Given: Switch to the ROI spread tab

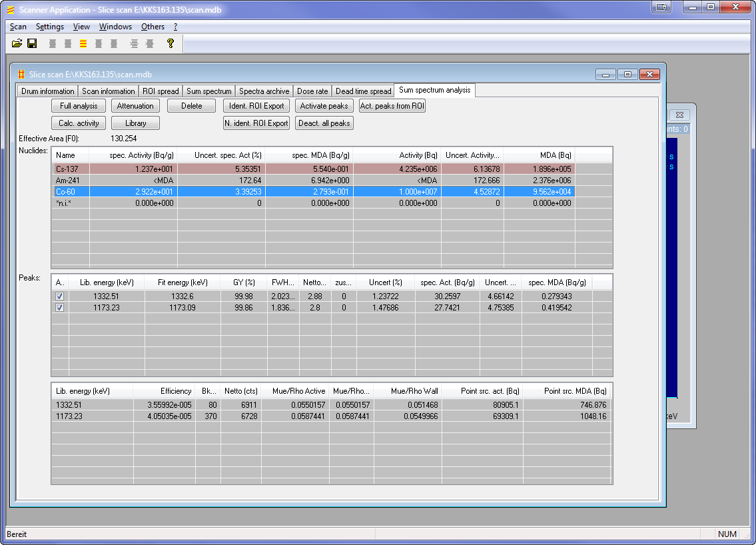Looking at the screenshot, I should [161, 91].
